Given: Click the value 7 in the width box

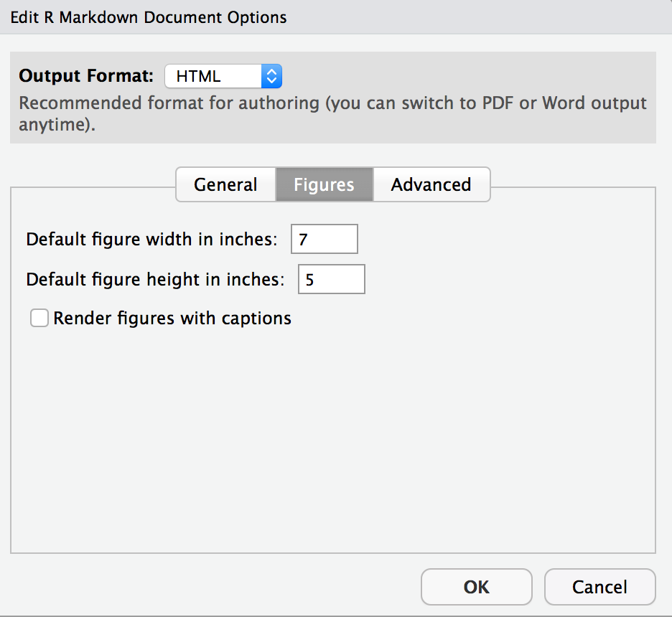Looking at the screenshot, I should click(x=304, y=240).
